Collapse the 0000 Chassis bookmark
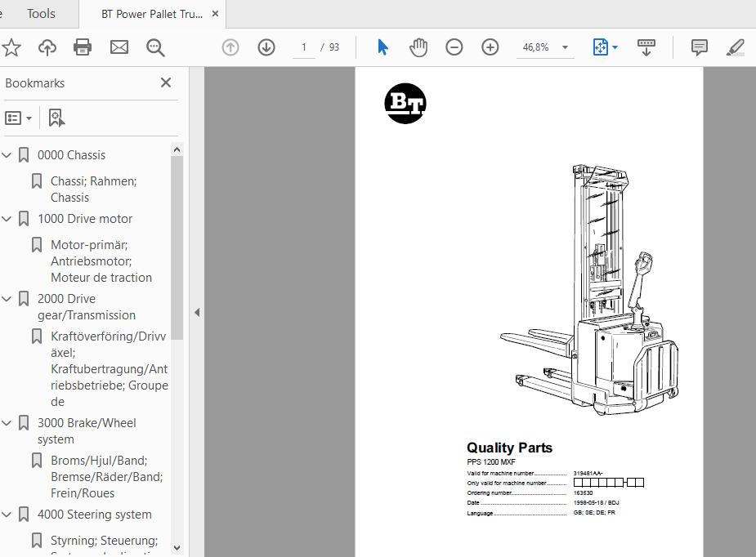This screenshot has width=756, height=557. 7,155
